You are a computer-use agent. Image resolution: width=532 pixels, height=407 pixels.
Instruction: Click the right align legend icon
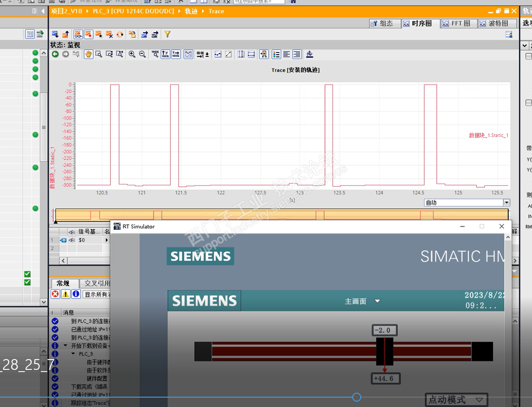pyautogui.click(x=297, y=54)
